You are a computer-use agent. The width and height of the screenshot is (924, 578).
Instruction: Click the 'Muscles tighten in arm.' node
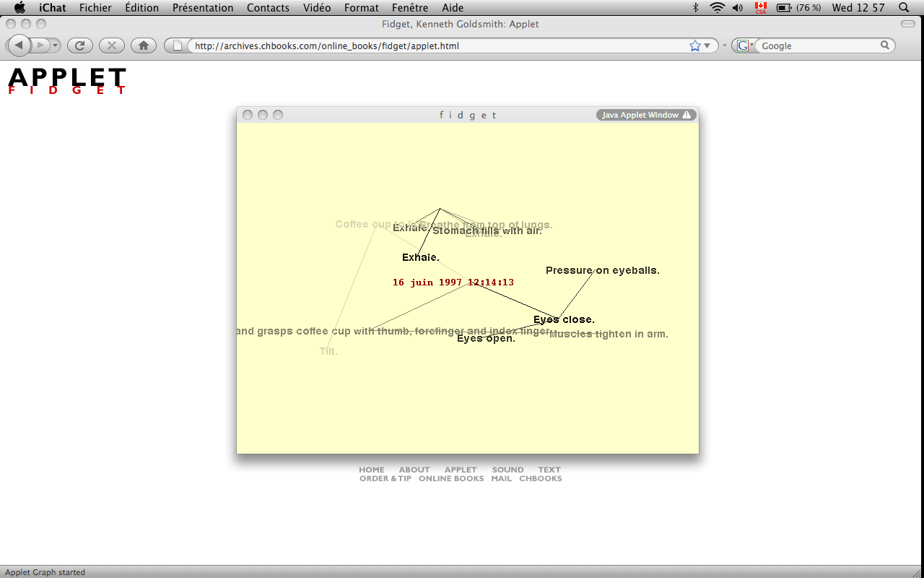pyautogui.click(x=609, y=334)
